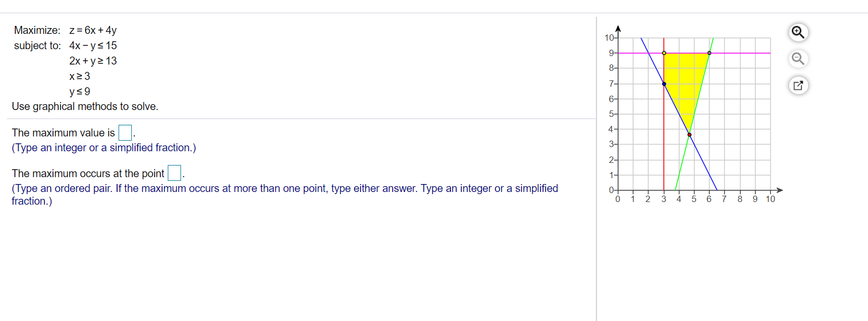Expand the maximum value answer box
868x321 pixels.
click(125, 132)
